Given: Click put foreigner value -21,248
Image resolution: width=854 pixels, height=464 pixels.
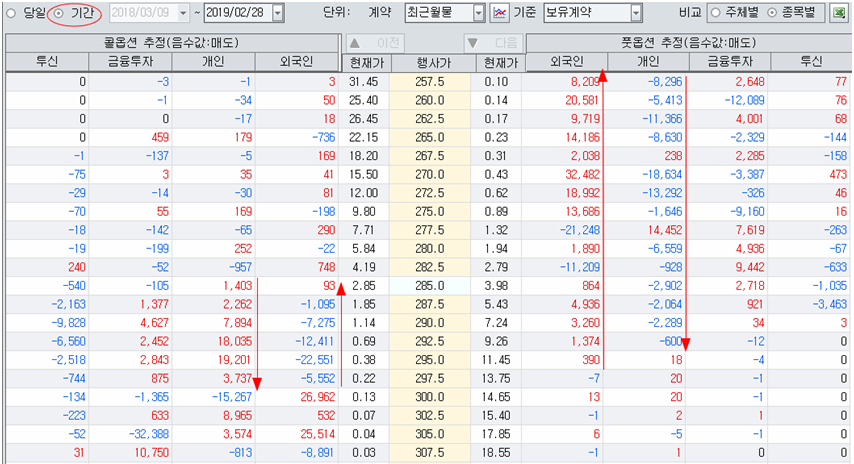Looking at the screenshot, I should point(580,230).
